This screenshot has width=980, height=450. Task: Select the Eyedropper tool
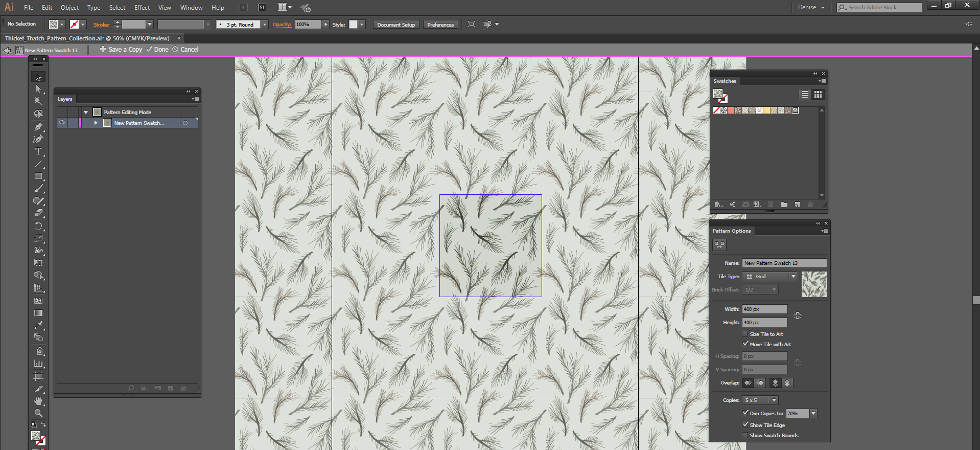[x=38, y=325]
